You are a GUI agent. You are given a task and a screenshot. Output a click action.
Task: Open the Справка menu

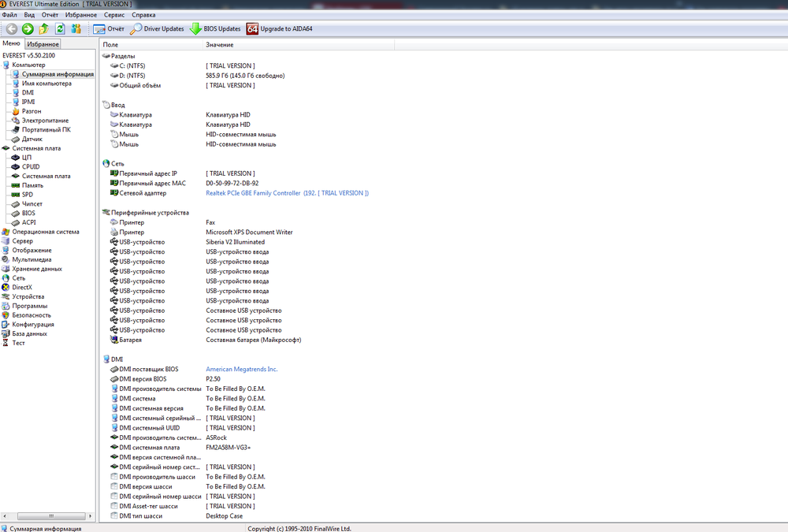(x=143, y=15)
